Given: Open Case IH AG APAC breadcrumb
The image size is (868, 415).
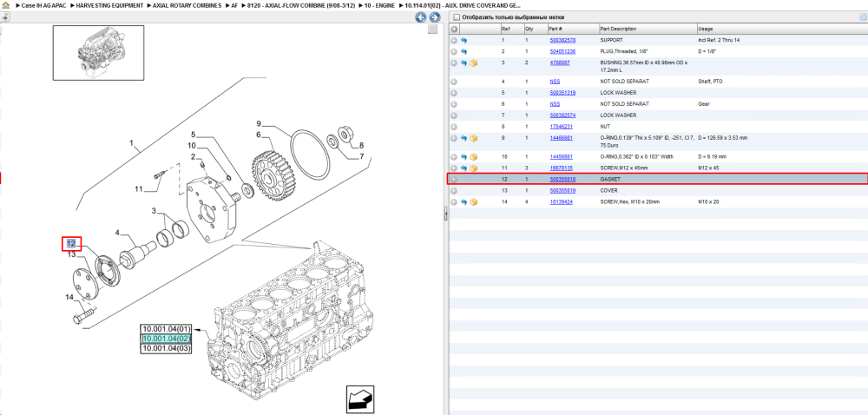Looking at the screenshot, I should point(43,5).
